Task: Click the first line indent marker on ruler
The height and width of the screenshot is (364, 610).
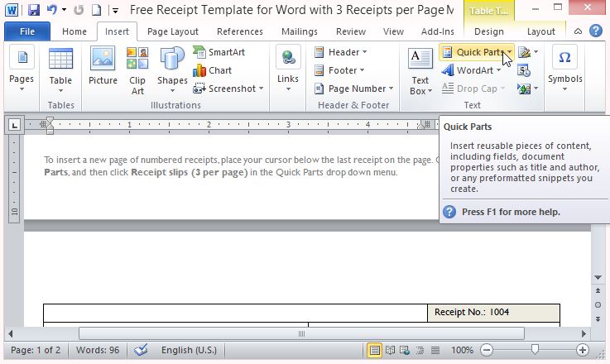Action: point(50,120)
